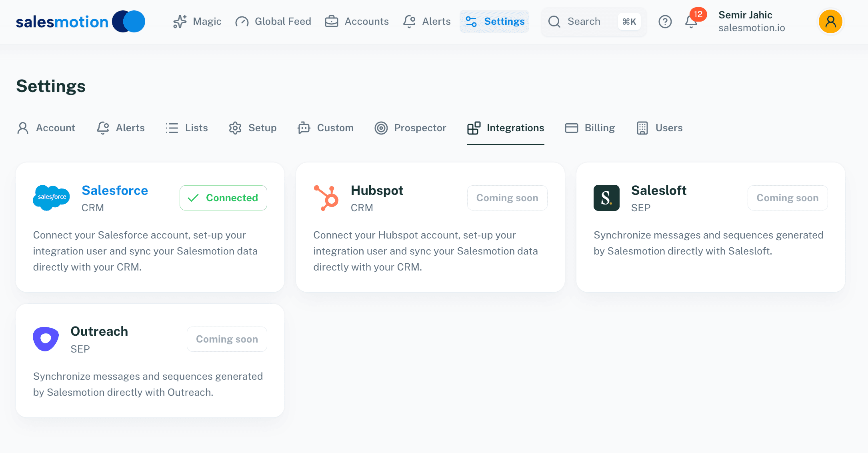Open the help question mark icon
The height and width of the screenshot is (453, 868).
665,22
